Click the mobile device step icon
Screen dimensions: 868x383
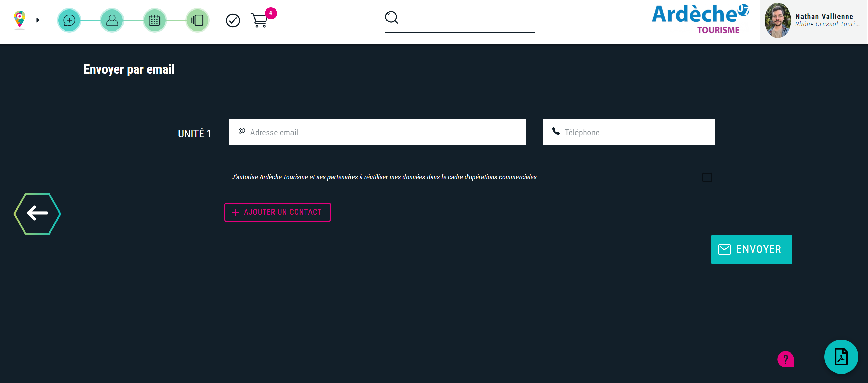click(197, 20)
